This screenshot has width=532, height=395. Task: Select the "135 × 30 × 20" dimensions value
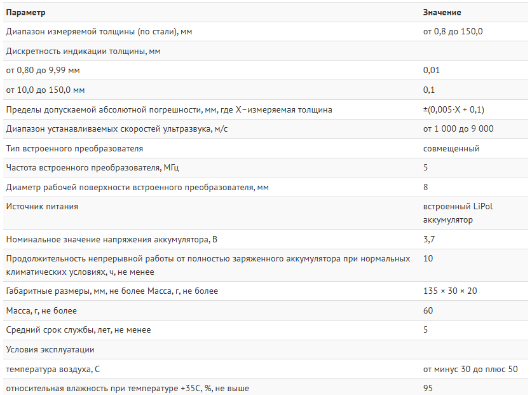tap(450, 291)
